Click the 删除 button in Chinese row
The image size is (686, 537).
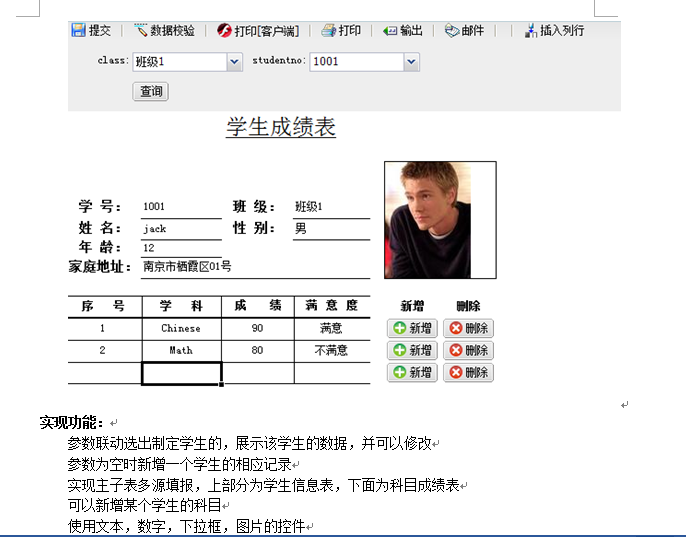click(469, 328)
